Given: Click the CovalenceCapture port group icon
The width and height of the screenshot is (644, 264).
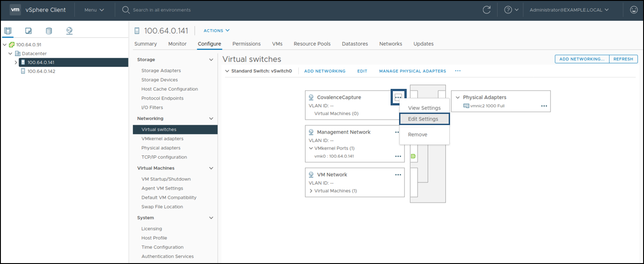Looking at the screenshot, I should pos(311,97).
